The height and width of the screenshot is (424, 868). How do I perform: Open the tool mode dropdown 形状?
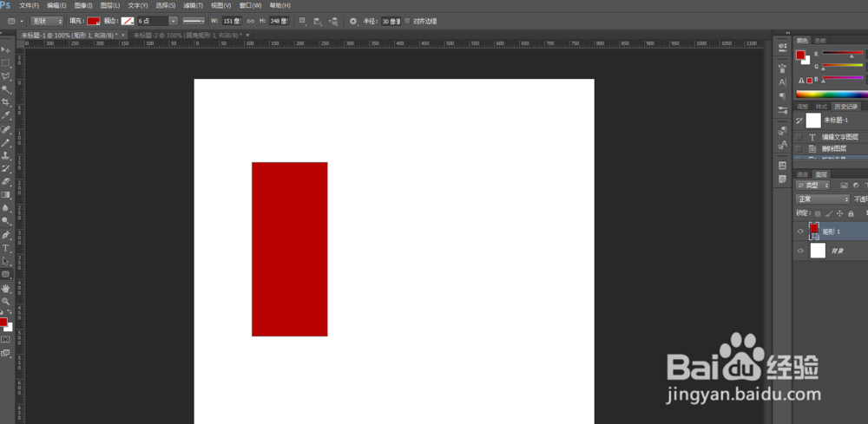click(x=47, y=21)
